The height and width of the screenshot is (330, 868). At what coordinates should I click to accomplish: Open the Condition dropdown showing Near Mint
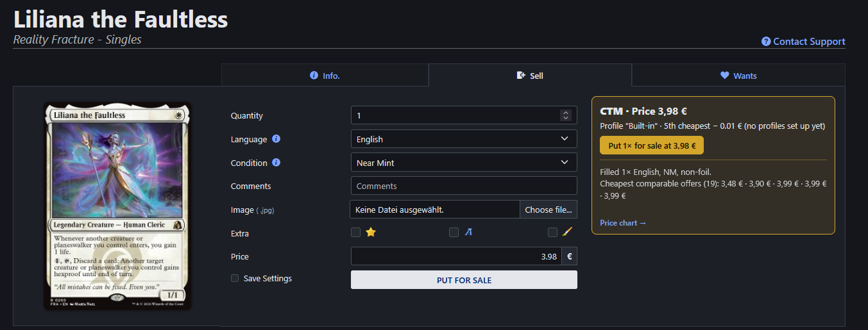[x=464, y=163]
